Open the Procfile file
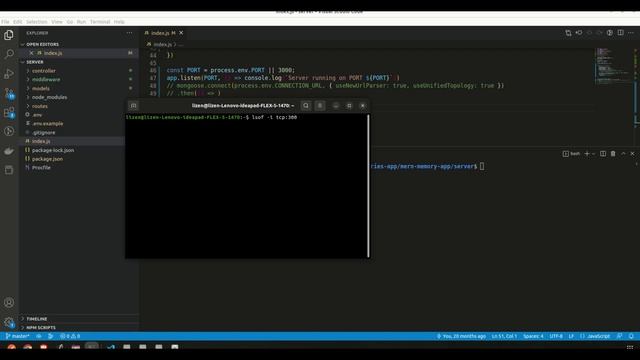Screen dimensions: 640x360 click(41, 168)
